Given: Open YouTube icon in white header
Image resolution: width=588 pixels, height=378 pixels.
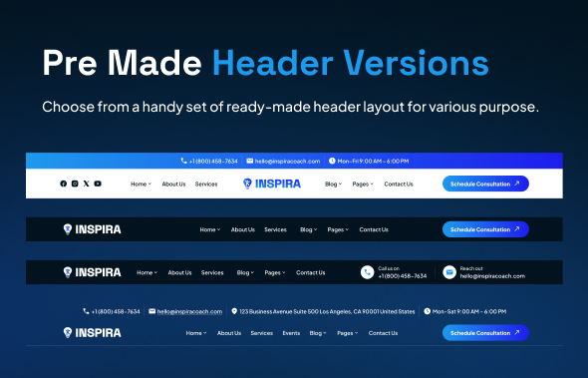Looking at the screenshot, I should 98,184.
